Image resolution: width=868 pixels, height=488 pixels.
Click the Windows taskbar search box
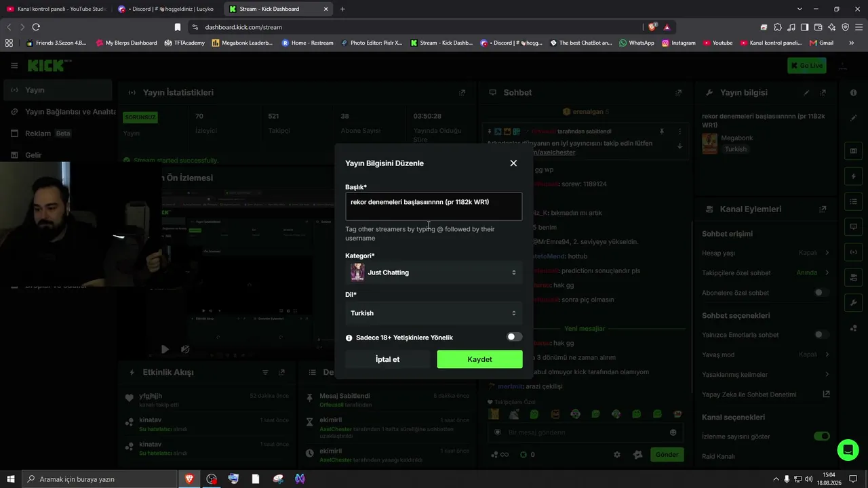[99, 479]
